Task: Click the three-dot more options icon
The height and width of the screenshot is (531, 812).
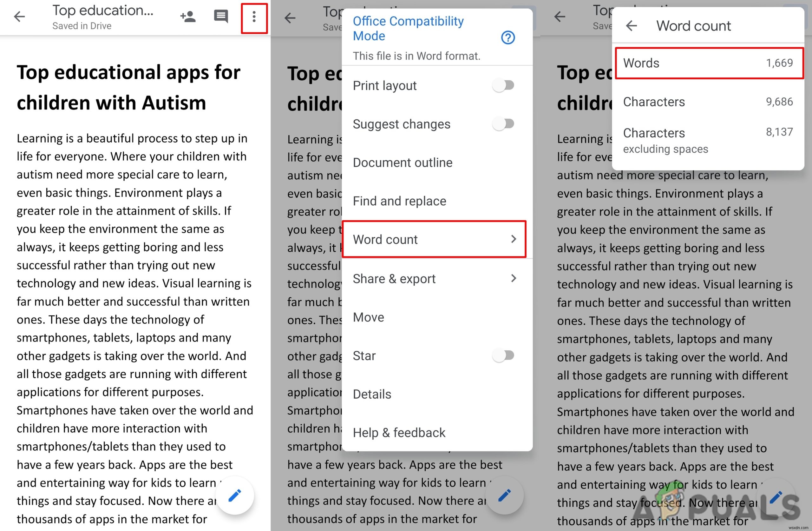Action: pos(253,17)
